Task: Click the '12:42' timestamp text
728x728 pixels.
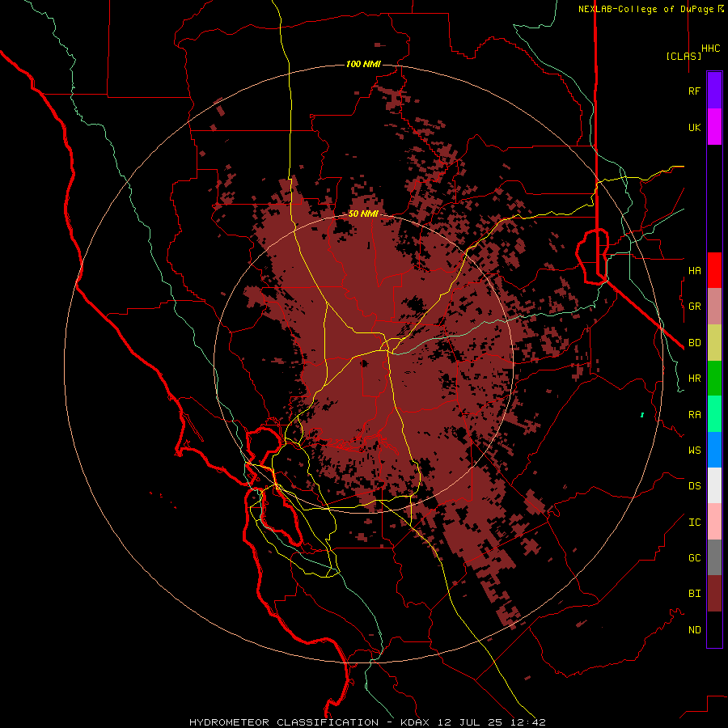Action: [530, 722]
